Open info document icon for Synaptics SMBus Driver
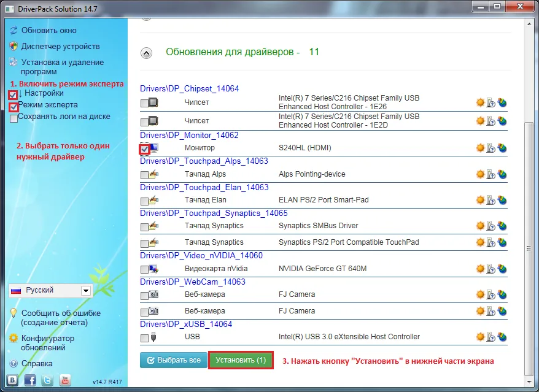Screen dimensions: 539x392 tap(491, 226)
